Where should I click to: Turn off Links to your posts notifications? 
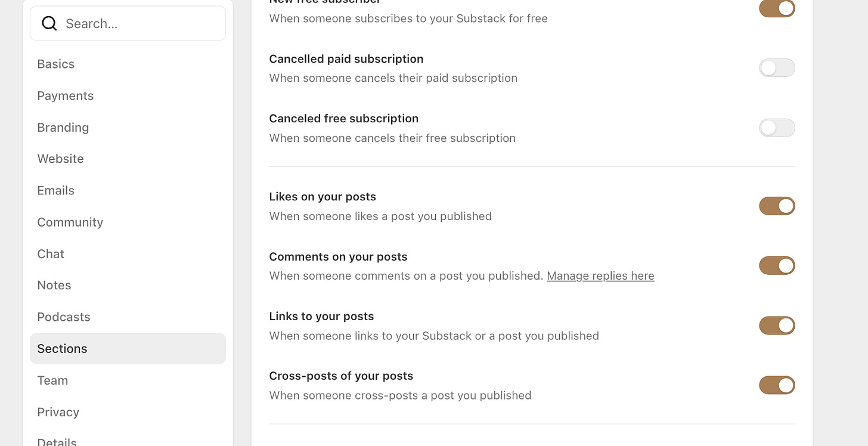click(777, 326)
